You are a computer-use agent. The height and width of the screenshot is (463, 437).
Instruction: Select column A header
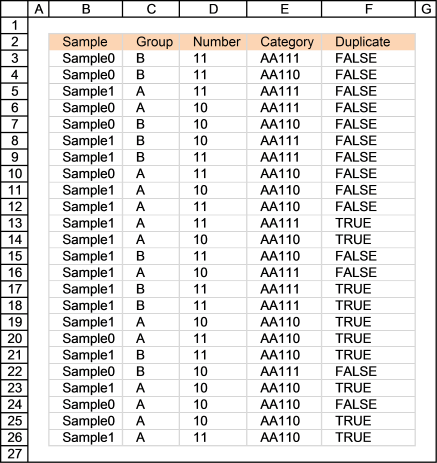[39, 9]
